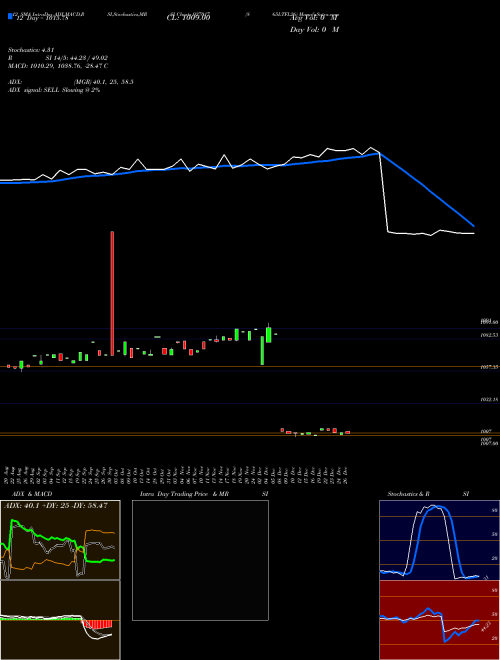Click the 1042.53 price axis label
The width and height of the screenshot is (500, 660).
pos(489,335)
